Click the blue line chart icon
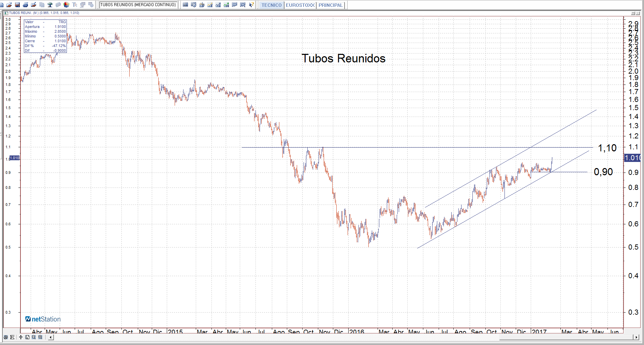The image size is (644, 345). point(218,5)
